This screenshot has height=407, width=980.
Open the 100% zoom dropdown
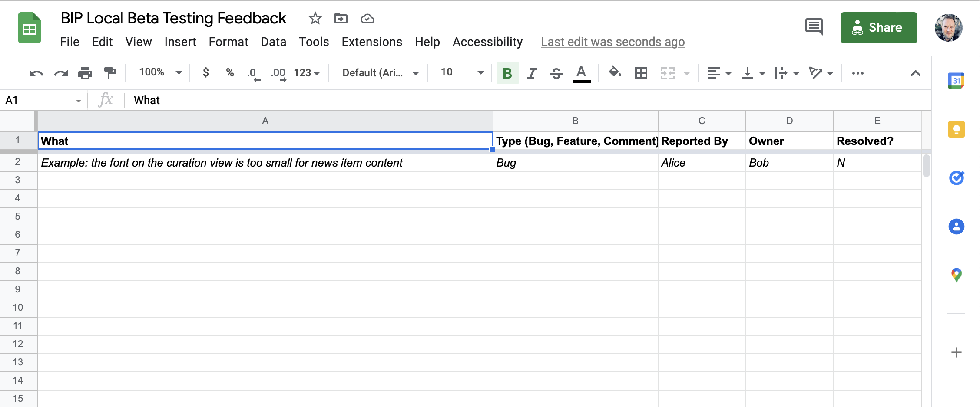pyautogui.click(x=160, y=72)
